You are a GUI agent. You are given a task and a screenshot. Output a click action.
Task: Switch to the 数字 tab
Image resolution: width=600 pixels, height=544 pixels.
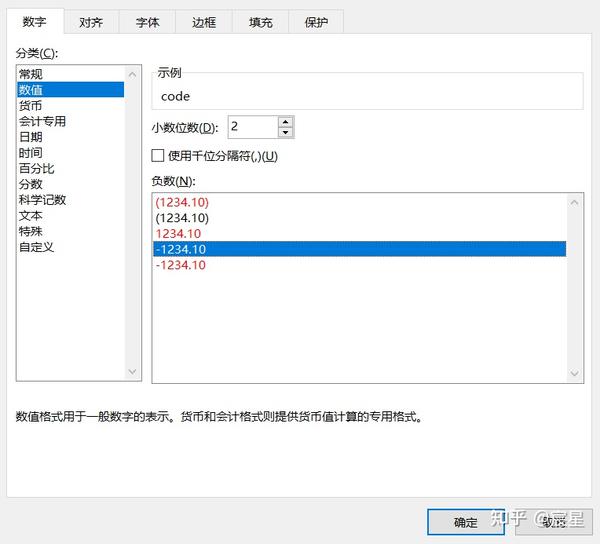(35, 21)
